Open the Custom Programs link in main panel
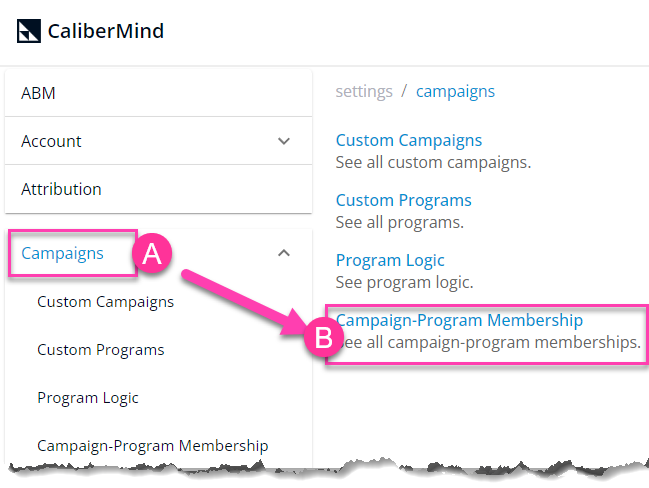This screenshot has width=649, height=488. (x=404, y=201)
